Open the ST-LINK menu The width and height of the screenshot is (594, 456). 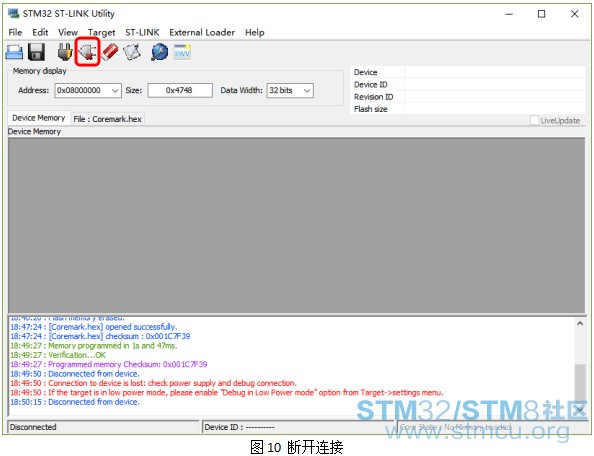pos(142,33)
